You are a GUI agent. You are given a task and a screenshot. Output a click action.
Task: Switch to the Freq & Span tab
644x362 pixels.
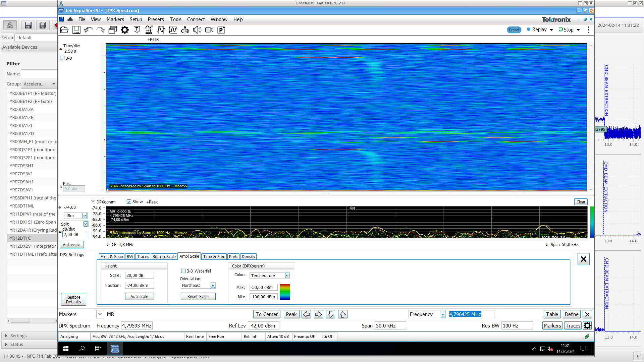pos(112,257)
